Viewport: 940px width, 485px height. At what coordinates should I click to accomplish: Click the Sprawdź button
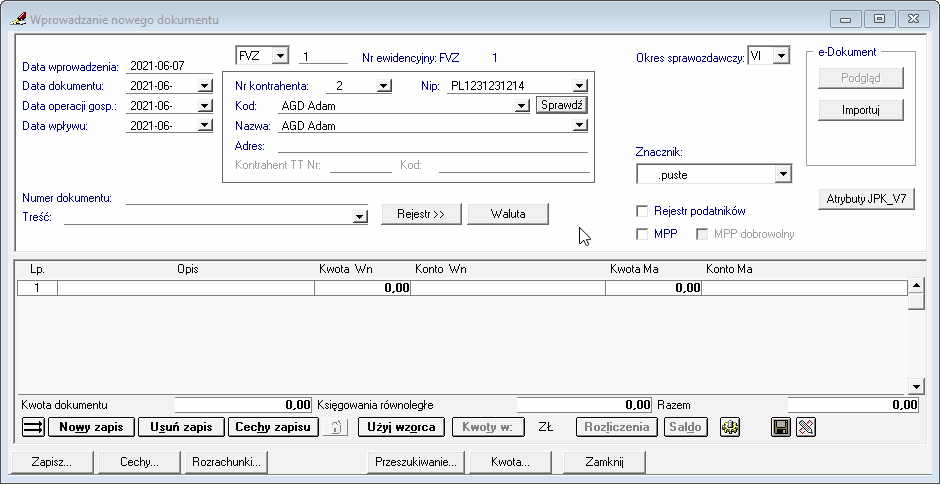pos(562,105)
